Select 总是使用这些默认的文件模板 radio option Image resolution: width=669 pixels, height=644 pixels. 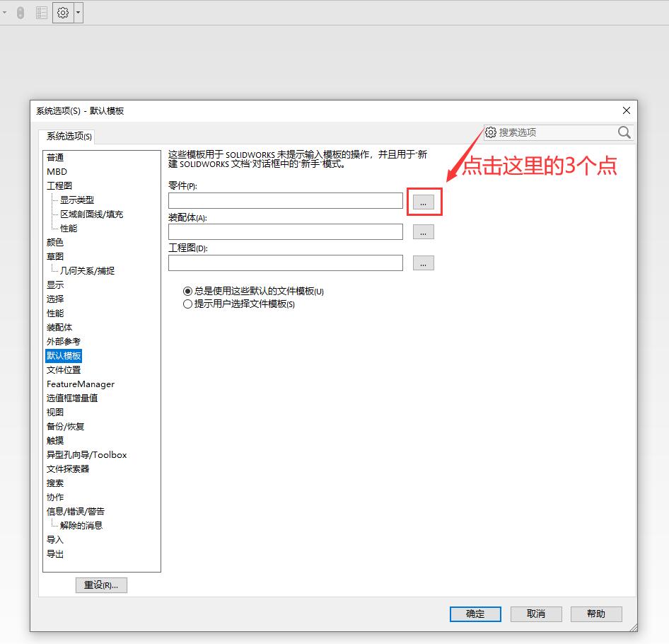point(187,291)
